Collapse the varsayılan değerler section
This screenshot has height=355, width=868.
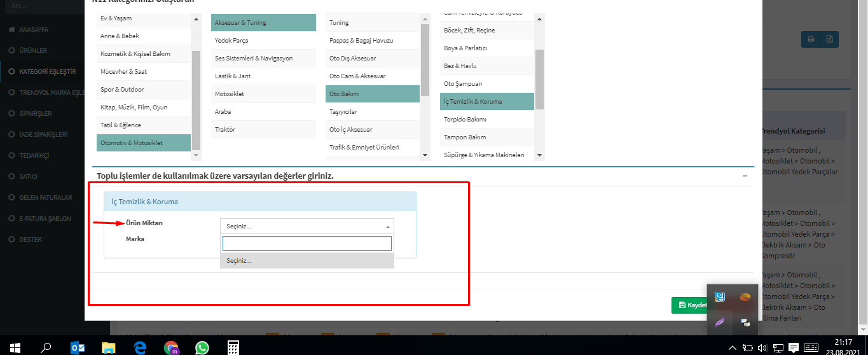[745, 176]
